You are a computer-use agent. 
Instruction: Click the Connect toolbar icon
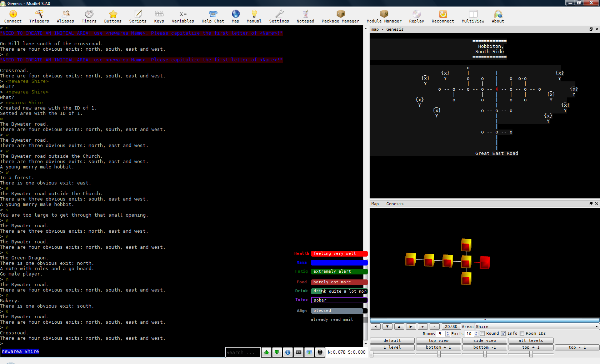tap(13, 16)
